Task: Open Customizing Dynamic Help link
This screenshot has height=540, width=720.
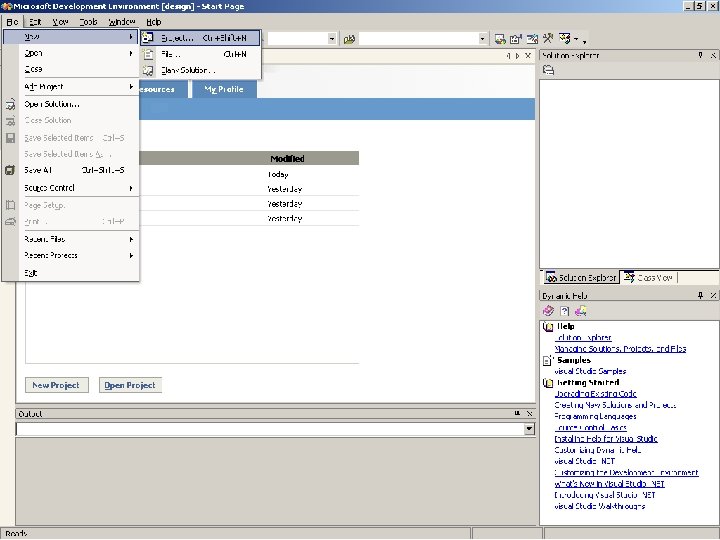Action: pyautogui.click(x=597, y=450)
